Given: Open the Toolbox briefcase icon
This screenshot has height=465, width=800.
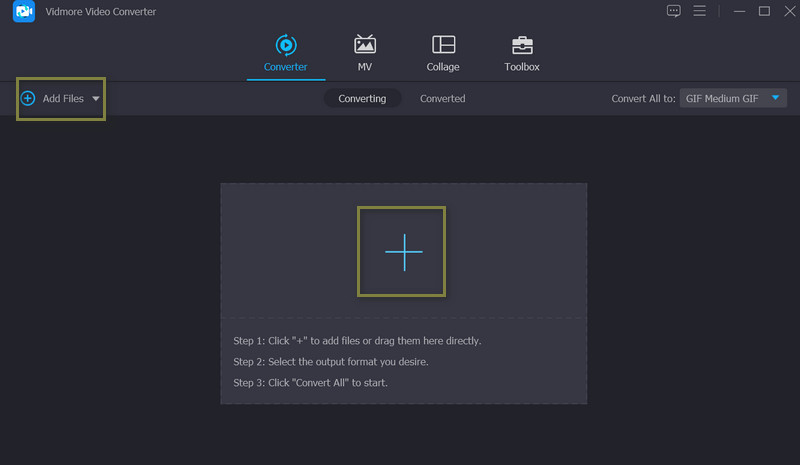Looking at the screenshot, I should [x=522, y=45].
